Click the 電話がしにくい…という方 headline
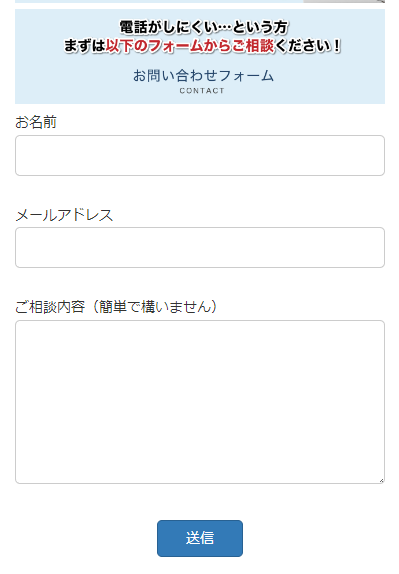Screen dimensions: 399x574 click(204, 27)
